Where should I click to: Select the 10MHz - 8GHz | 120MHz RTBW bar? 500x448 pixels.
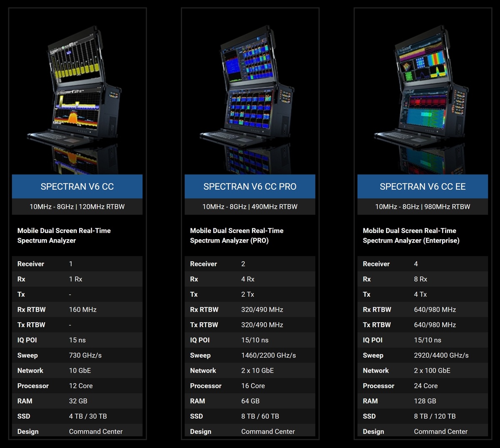pyautogui.click(x=77, y=207)
